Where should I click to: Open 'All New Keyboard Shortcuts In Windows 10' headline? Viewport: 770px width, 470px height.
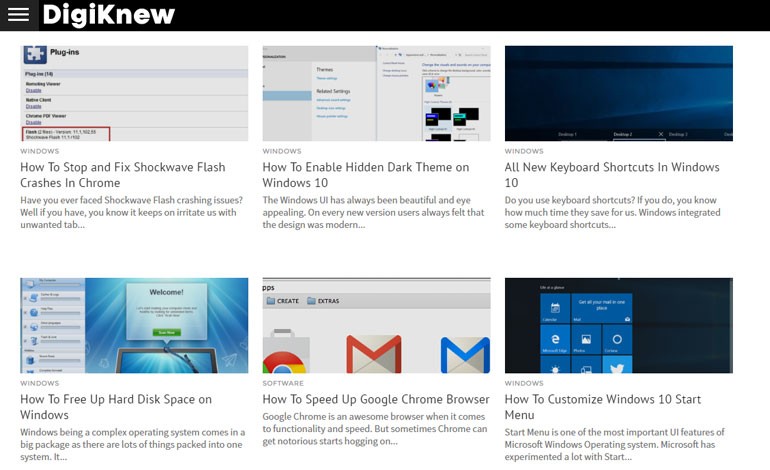(x=612, y=175)
